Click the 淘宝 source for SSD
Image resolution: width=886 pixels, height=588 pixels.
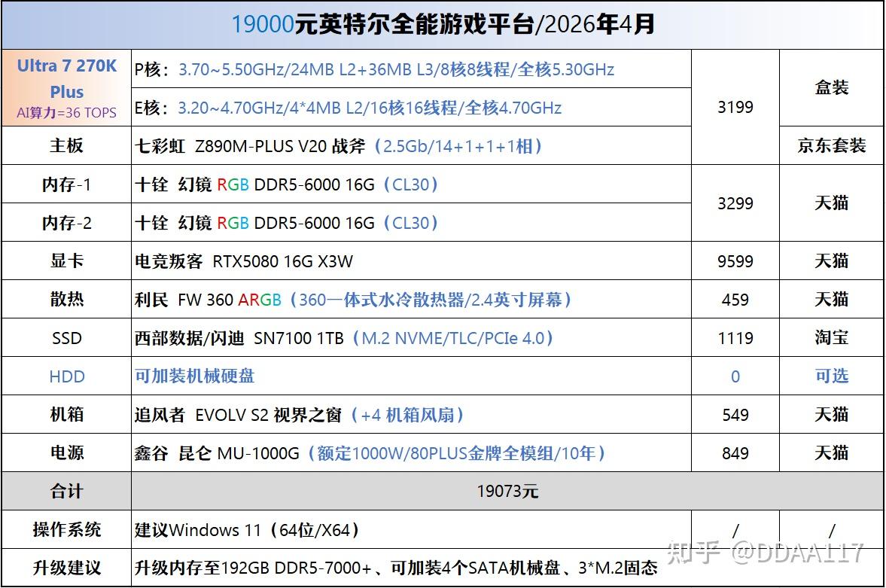tap(831, 338)
